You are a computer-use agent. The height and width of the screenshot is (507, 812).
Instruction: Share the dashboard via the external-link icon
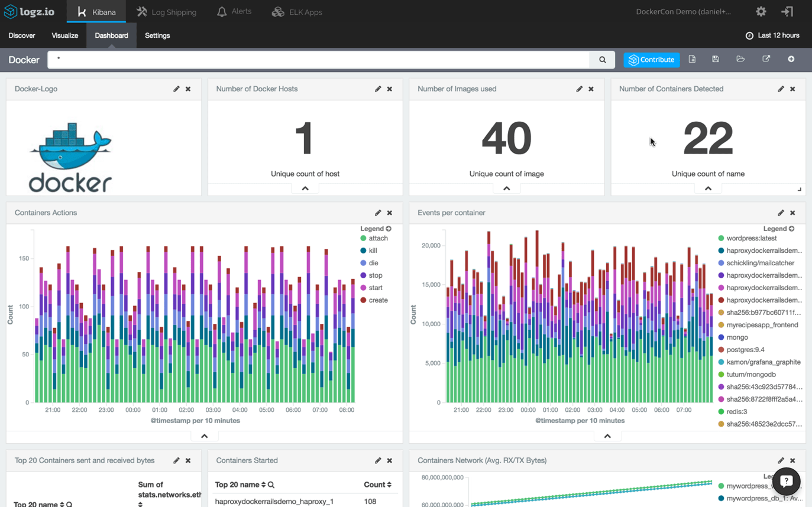click(766, 59)
